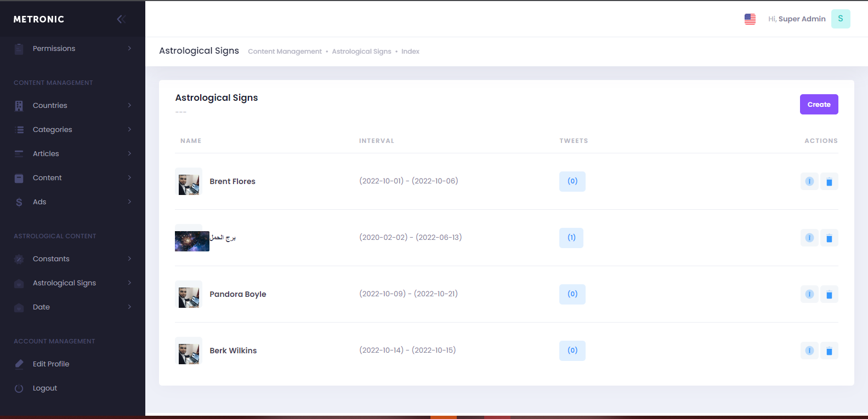The height and width of the screenshot is (419, 868).
Task: Click the info icon for the Arabic-named sign
Action: [x=809, y=238]
